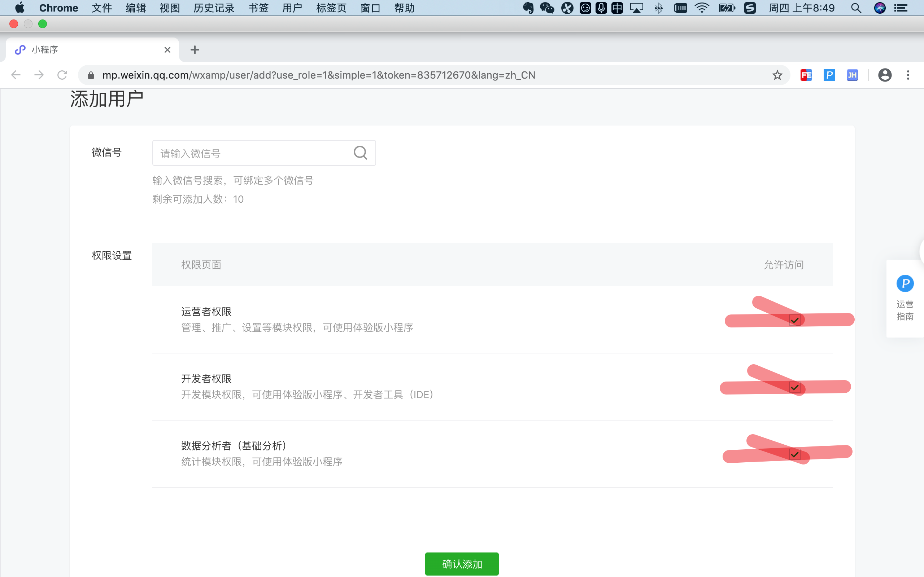Open the JH browser extension
The width and height of the screenshot is (924, 577).
click(x=852, y=75)
